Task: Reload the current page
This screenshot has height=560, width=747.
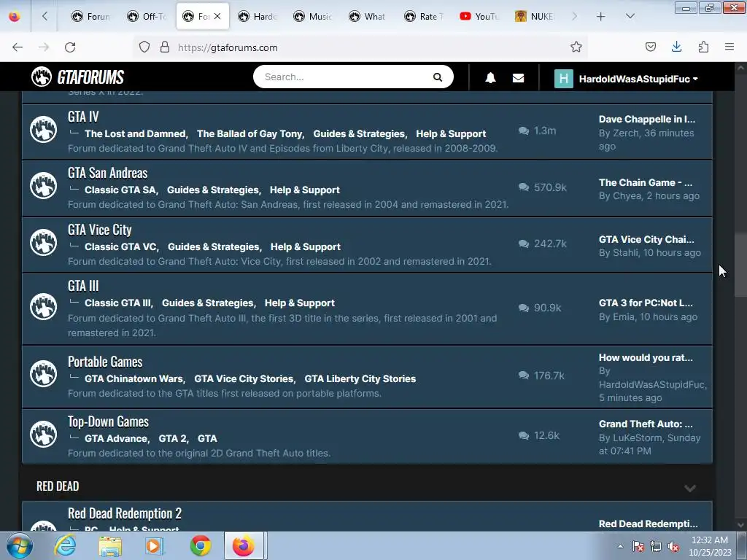Action: [70, 47]
